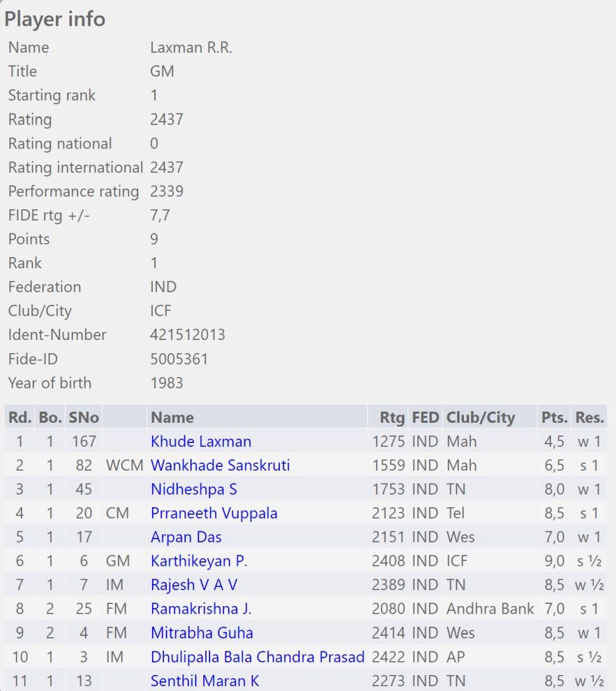This screenshot has height=691, width=616.
Task: Click the Rtg column header
Action: (392, 417)
